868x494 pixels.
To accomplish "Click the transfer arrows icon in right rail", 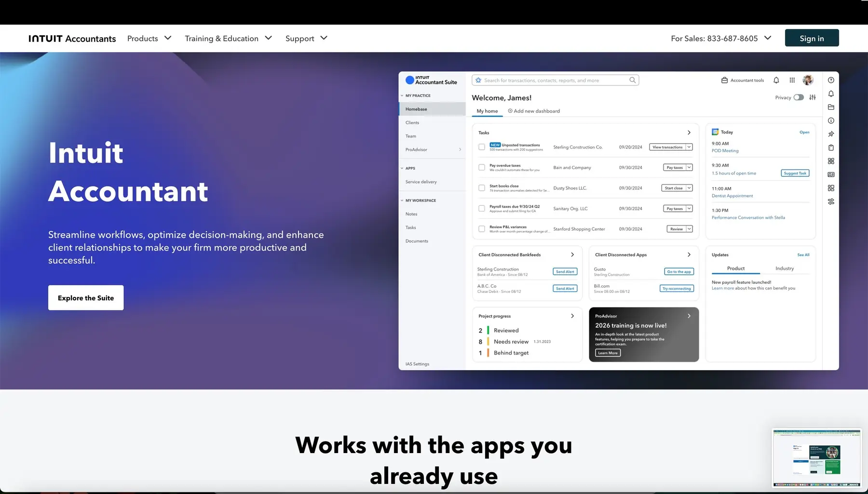I will point(831,202).
